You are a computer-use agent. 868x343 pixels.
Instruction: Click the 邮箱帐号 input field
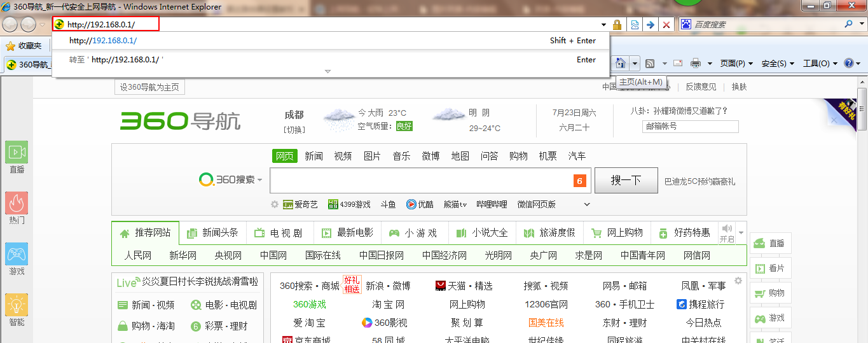(x=691, y=126)
